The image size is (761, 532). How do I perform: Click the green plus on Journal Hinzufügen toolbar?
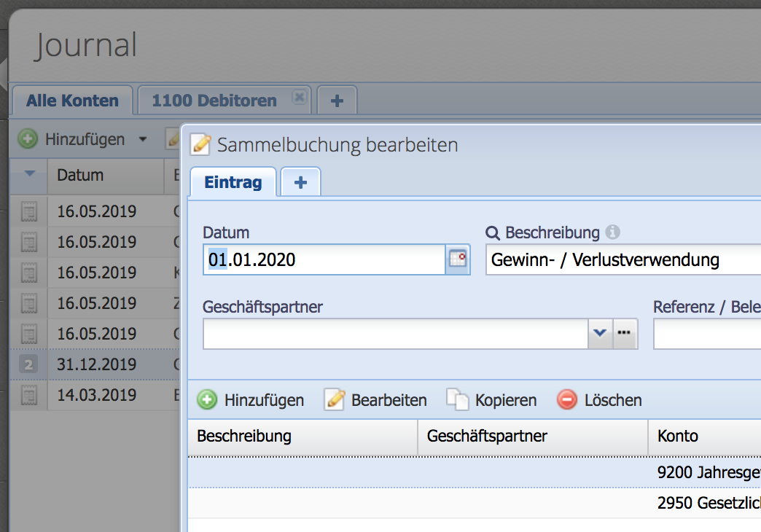27,138
